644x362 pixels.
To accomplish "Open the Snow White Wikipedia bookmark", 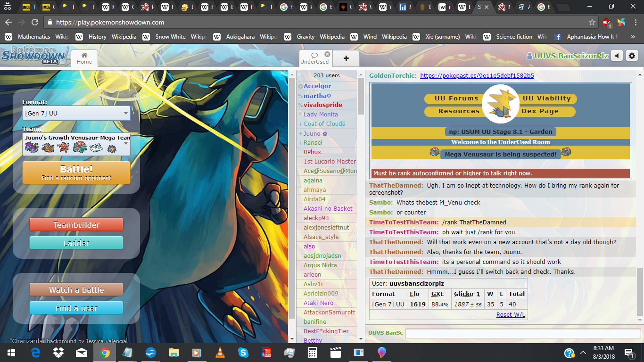I will point(174,36).
